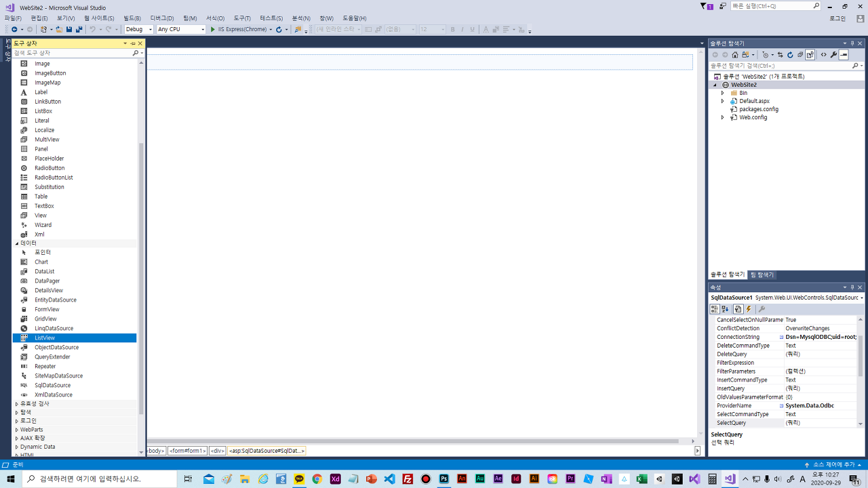Open 파일(F) menu
Screen dimensions: 868x488
point(13,18)
